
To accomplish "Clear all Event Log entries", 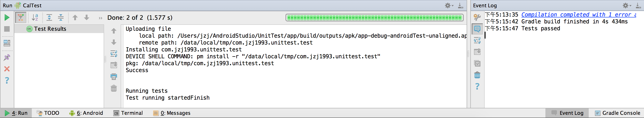I will point(477,75).
